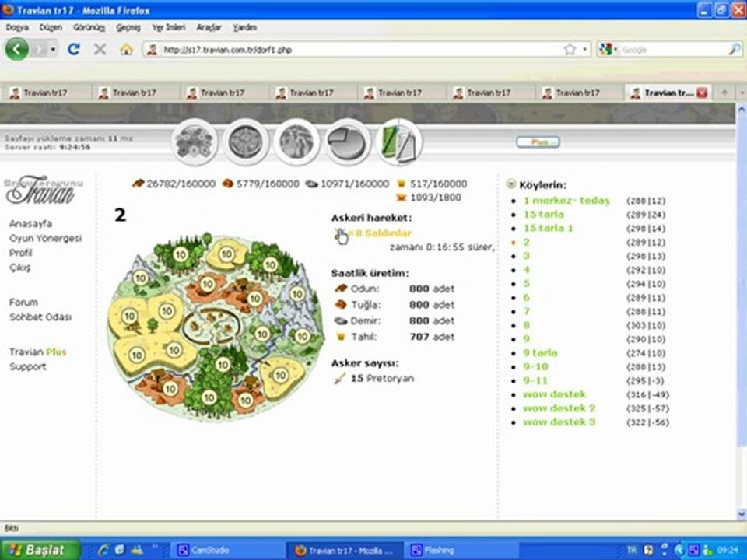Select village 9 tarla

pyautogui.click(x=540, y=353)
